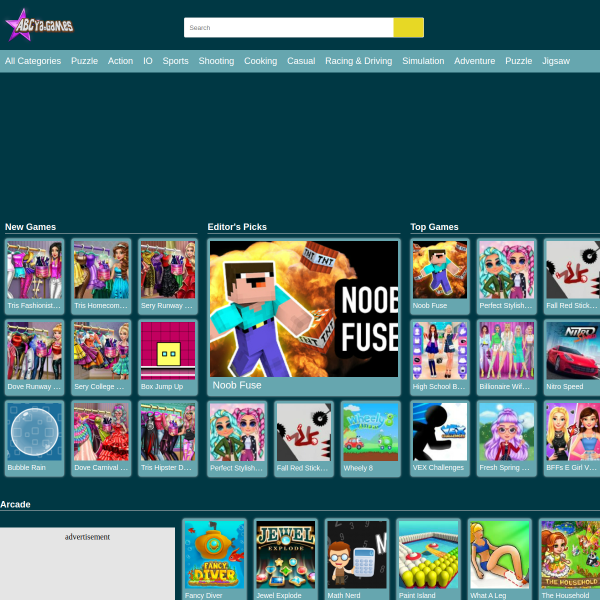Go to the Sports category
Image resolution: width=600 pixels, height=600 pixels.
coord(175,61)
